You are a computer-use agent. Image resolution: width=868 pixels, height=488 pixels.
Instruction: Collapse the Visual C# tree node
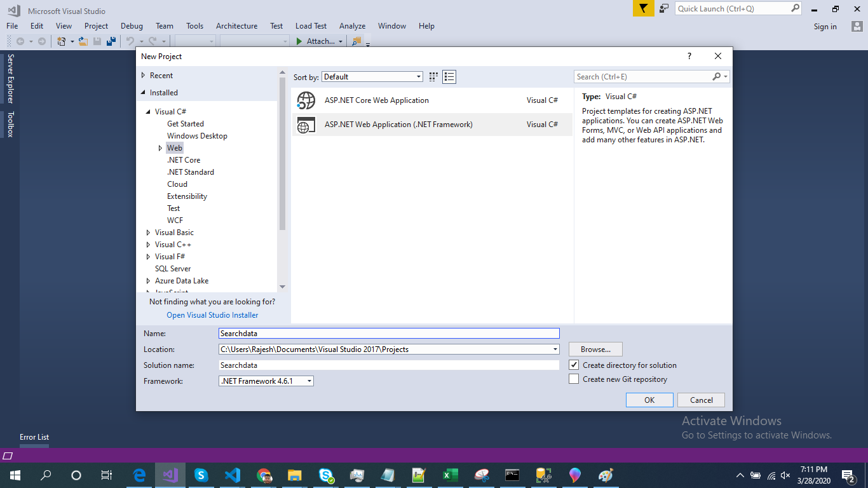click(x=149, y=112)
